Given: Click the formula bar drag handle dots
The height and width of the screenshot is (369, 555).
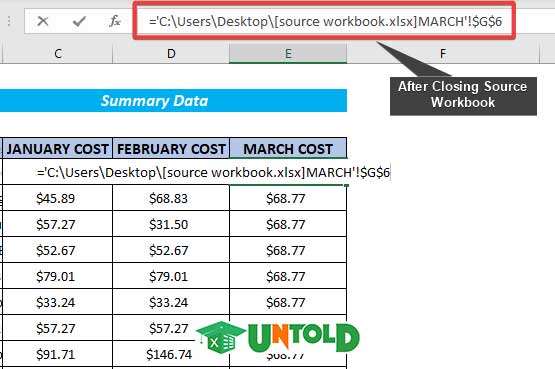Looking at the screenshot, I should (x=9, y=21).
